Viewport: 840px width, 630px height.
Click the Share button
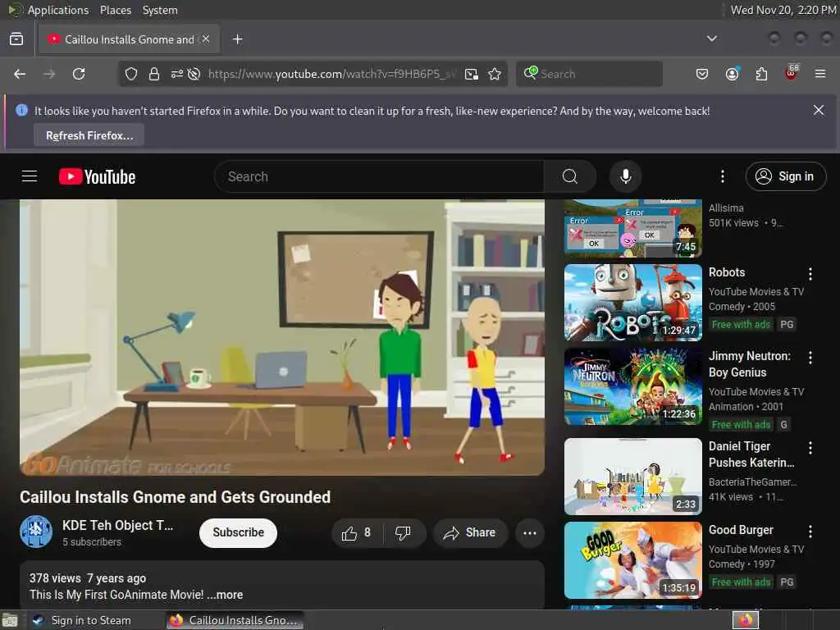[470, 533]
